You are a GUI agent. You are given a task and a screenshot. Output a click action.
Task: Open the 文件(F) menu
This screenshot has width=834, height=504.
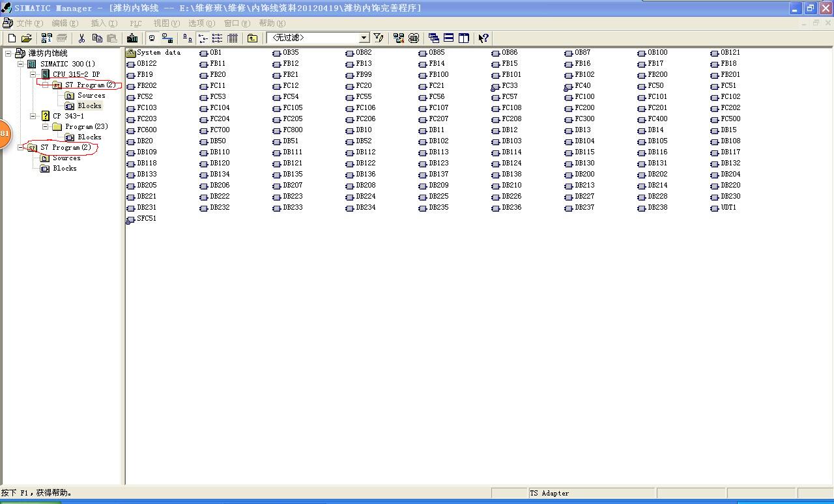(29, 23)
